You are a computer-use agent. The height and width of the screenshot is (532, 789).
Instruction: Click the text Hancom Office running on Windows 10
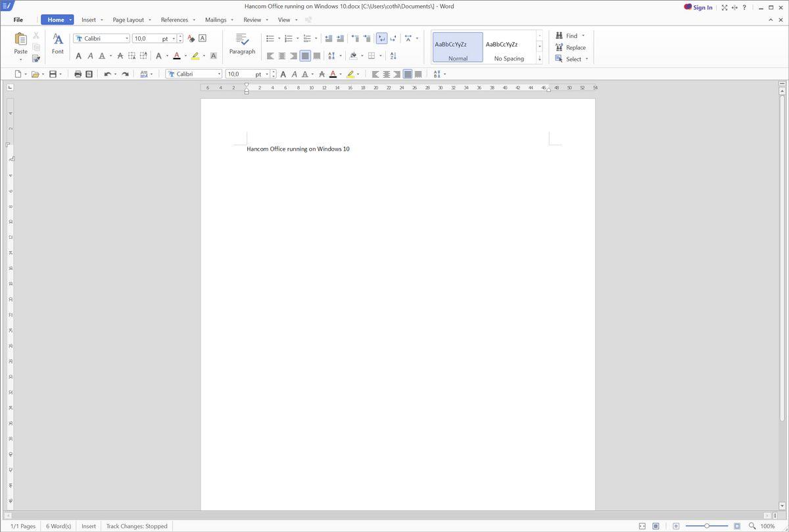(298, 149)
